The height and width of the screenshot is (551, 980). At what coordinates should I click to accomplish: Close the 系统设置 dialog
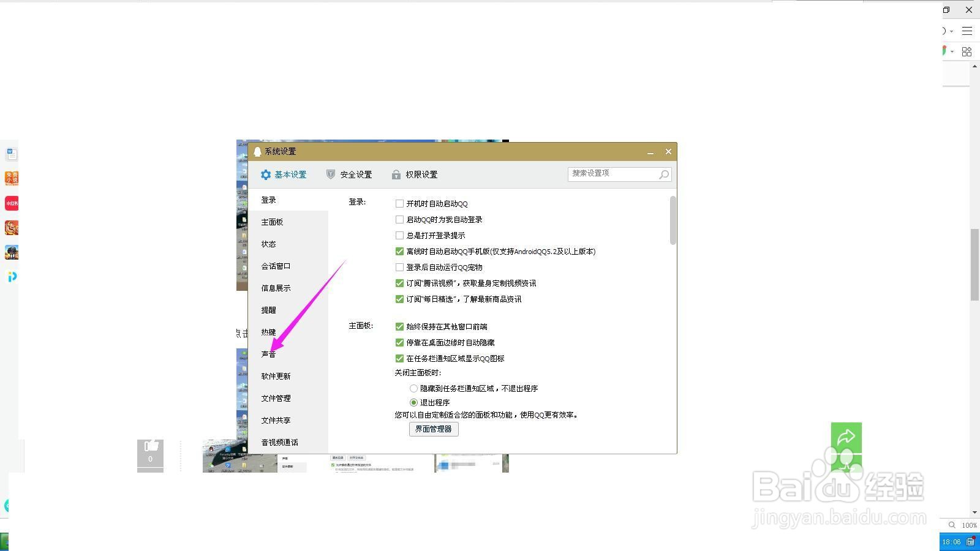[x=668, y=152]
